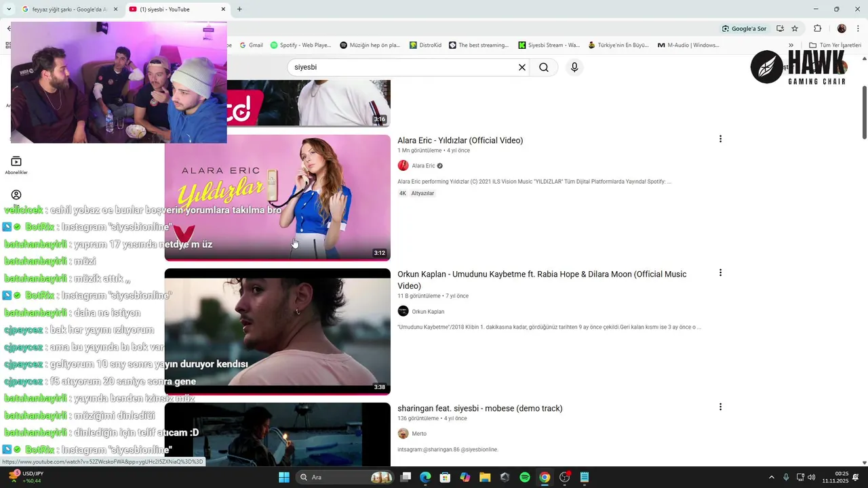Click Merto channel name

(419, 434)
